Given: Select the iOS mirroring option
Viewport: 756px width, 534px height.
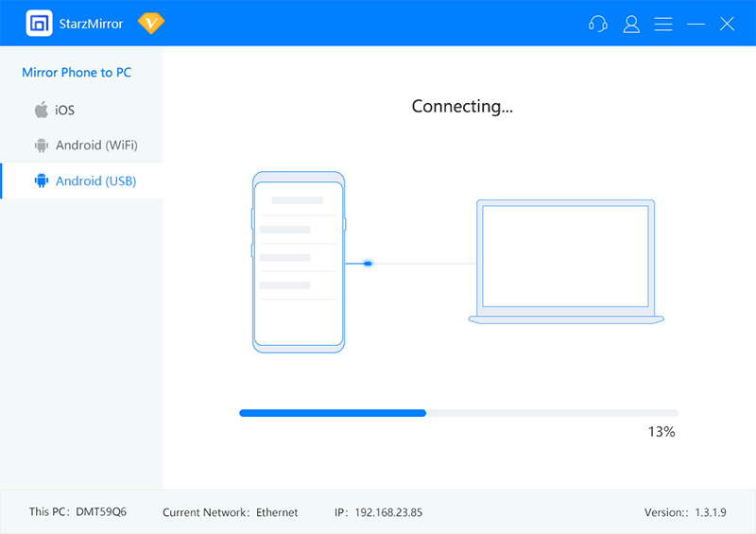Looking at the screenshot, I should [82, 110].
